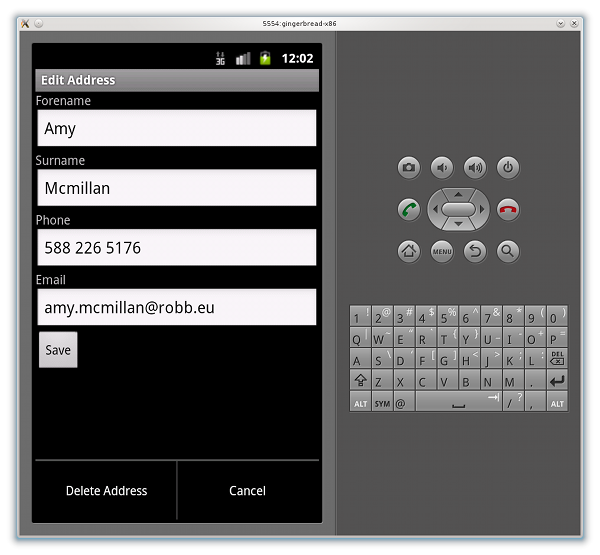600x555 pixels.
Task: Open the X window menu icon
Action: 25,24
